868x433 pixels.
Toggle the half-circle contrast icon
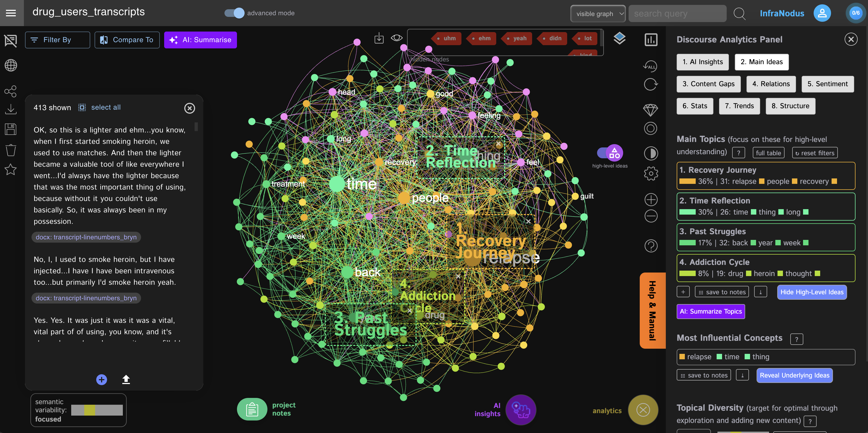pos(651,153)
